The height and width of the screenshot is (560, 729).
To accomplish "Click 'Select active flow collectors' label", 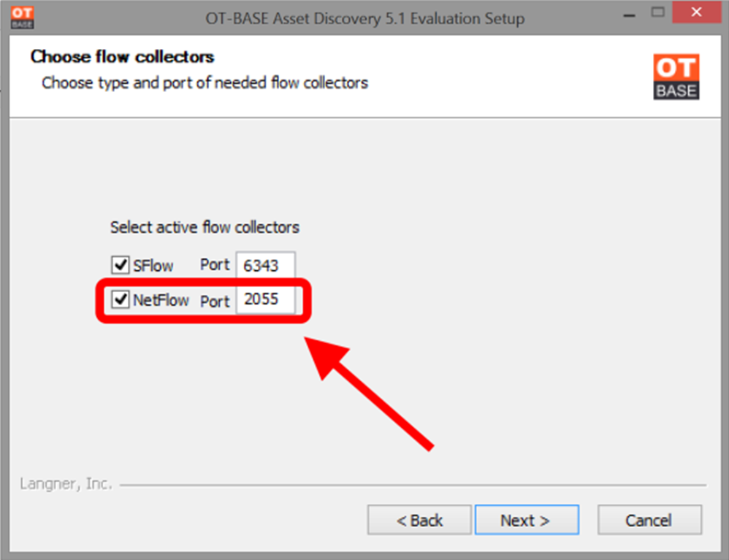I will pos(205,227).
